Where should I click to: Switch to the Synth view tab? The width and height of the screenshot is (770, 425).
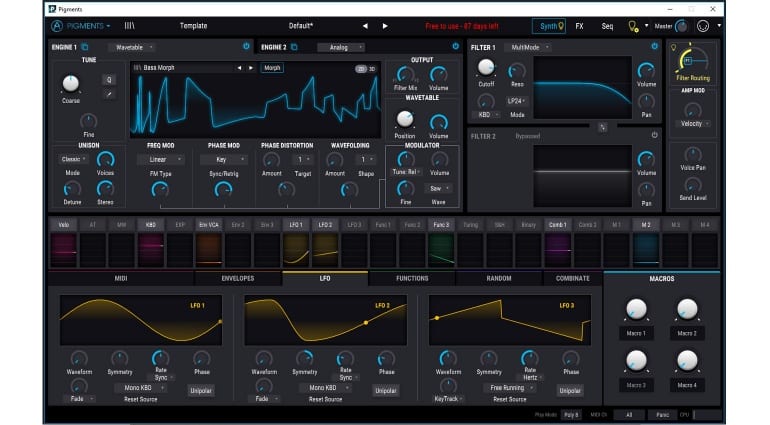(x=549, y=26)
